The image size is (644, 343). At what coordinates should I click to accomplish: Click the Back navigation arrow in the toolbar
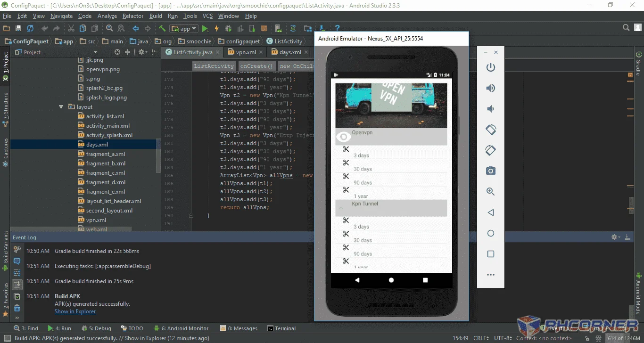(136, 29)
